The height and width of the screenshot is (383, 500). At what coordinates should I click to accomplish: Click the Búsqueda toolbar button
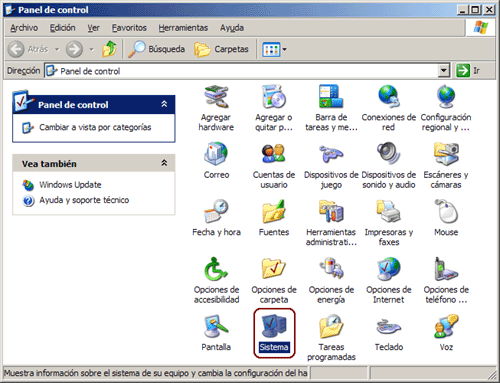pos(157,49)
